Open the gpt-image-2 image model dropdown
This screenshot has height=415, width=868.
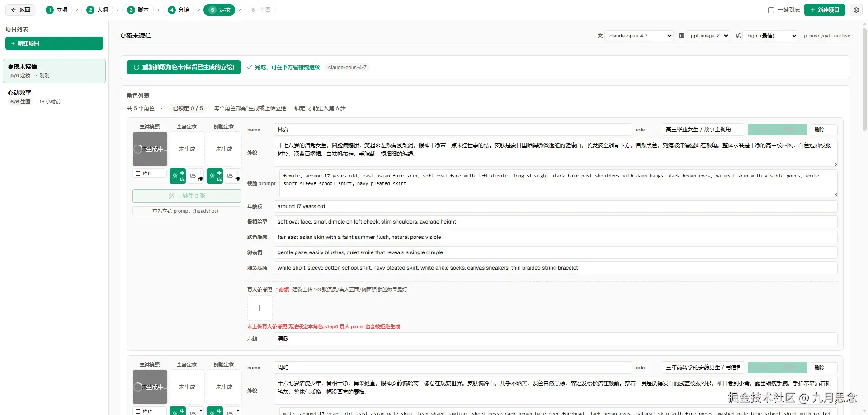click(x=708, y=36)
